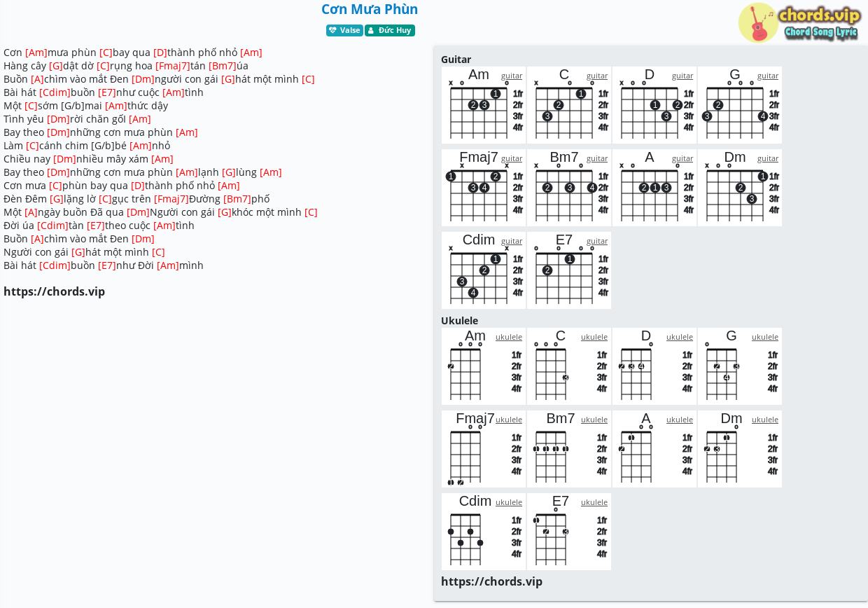Open the ukulele link for Cdim chord
Viewport: 868px width, 608px height.
tap(509, 502)
